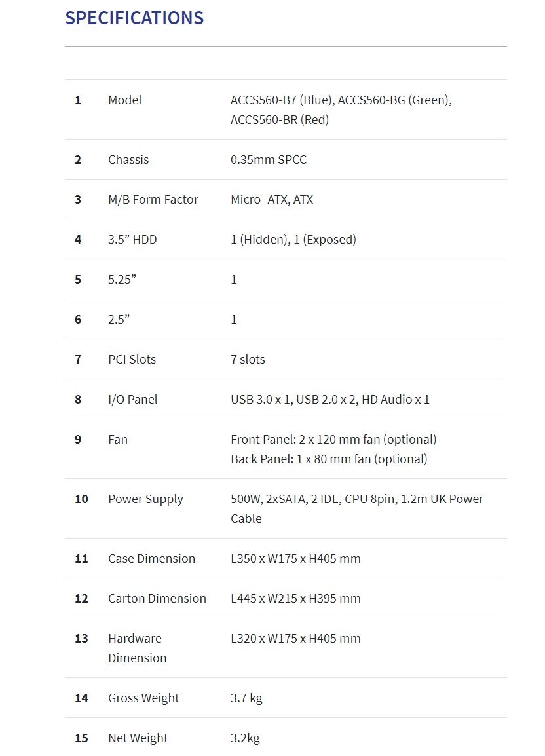Click the M/B Form Factor label
This screenshot has width=545, height=756.
coord(153,200)
